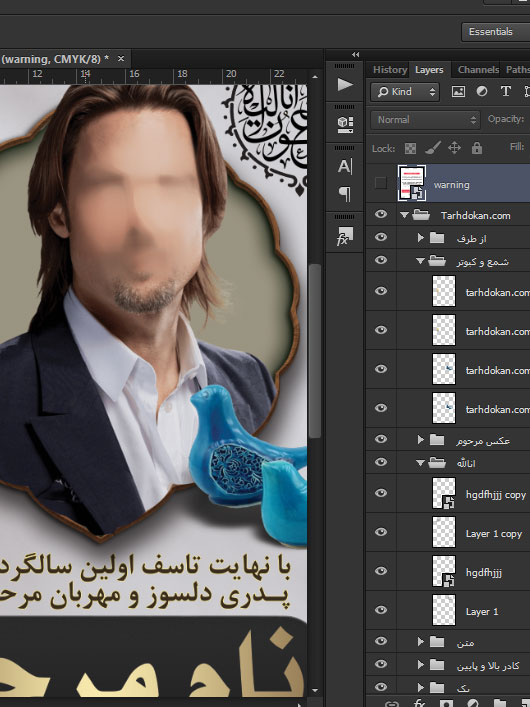Open the Normal blend mode dropdown

click(x=425, y=120)
